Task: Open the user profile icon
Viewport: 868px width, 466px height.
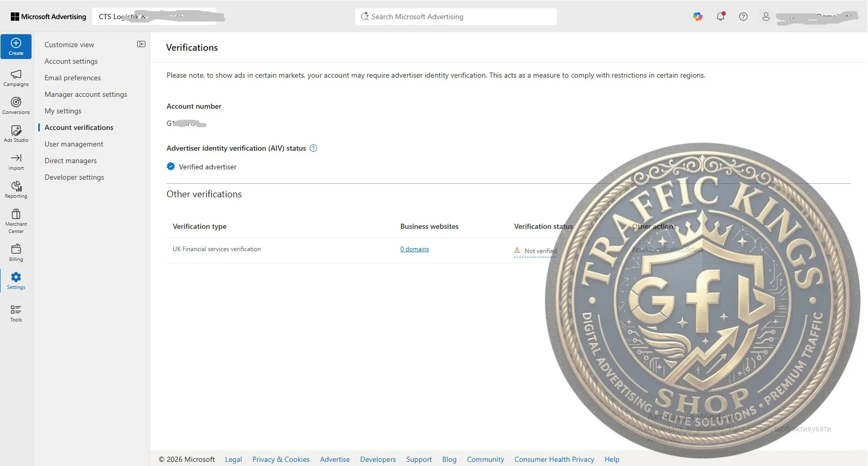Action: coord(766,17)
